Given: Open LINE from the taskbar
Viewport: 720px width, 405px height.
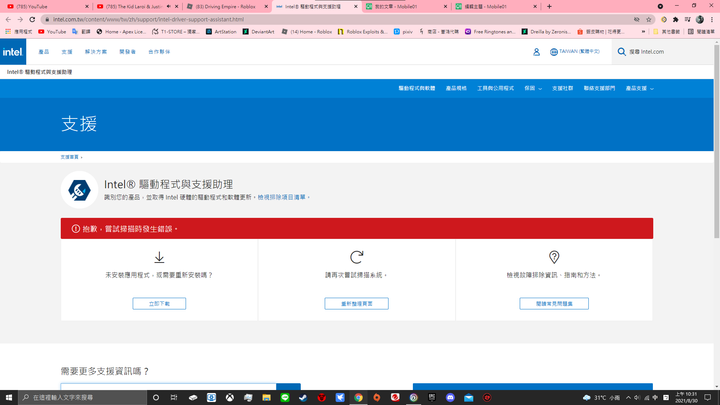Looking at the screenshot, I should pyautogui.click(x=285, y=398).
